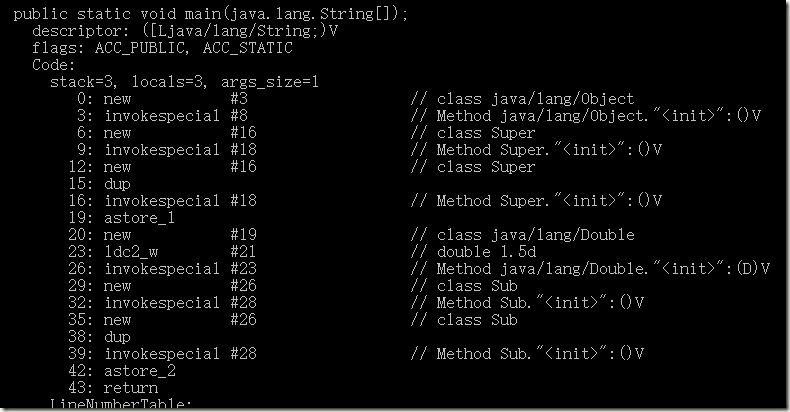
Task: Click the Code: label
Action: coord(53,65)
